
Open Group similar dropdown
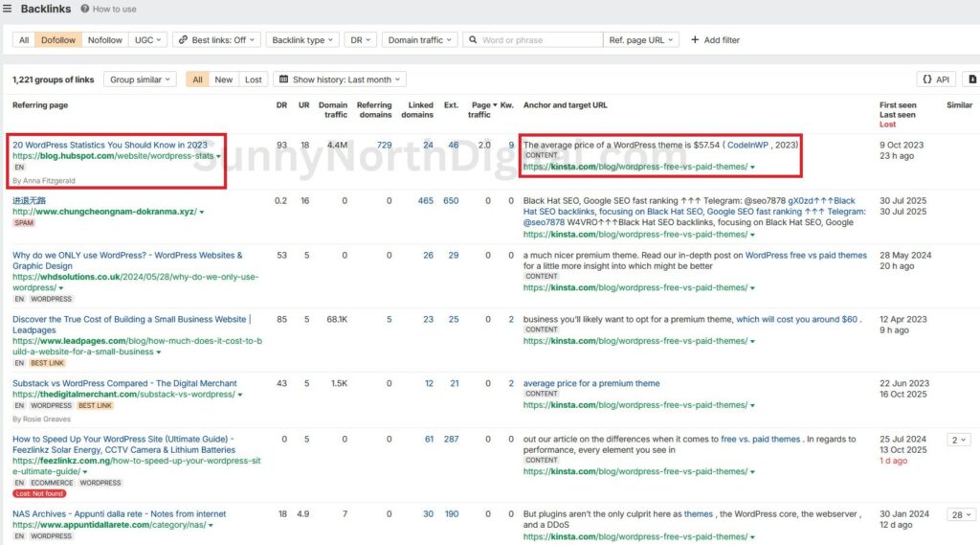tap(140, 79)
